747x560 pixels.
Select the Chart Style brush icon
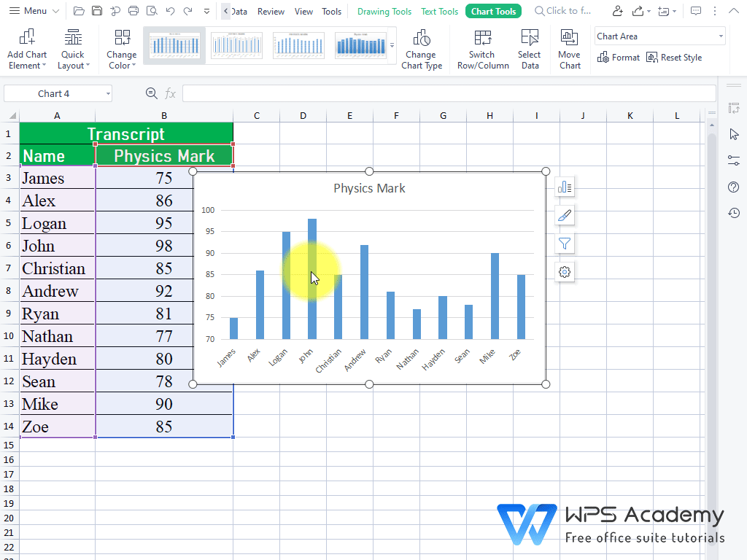pos(565,215)
